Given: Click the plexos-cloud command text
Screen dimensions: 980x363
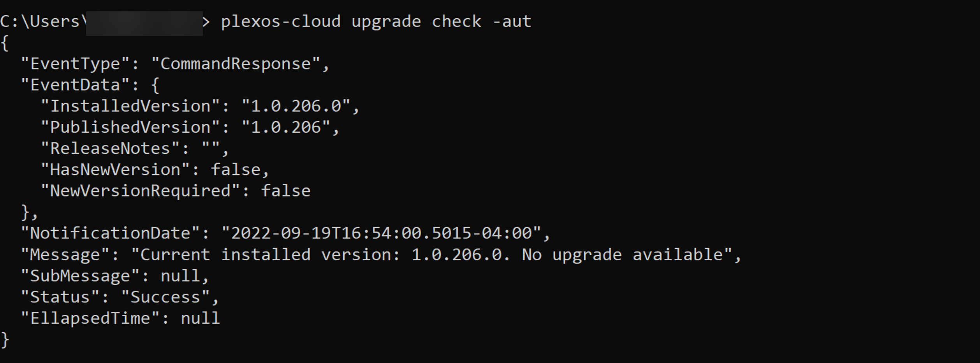Looking at the screenshot, I should (x=281, y=22).
